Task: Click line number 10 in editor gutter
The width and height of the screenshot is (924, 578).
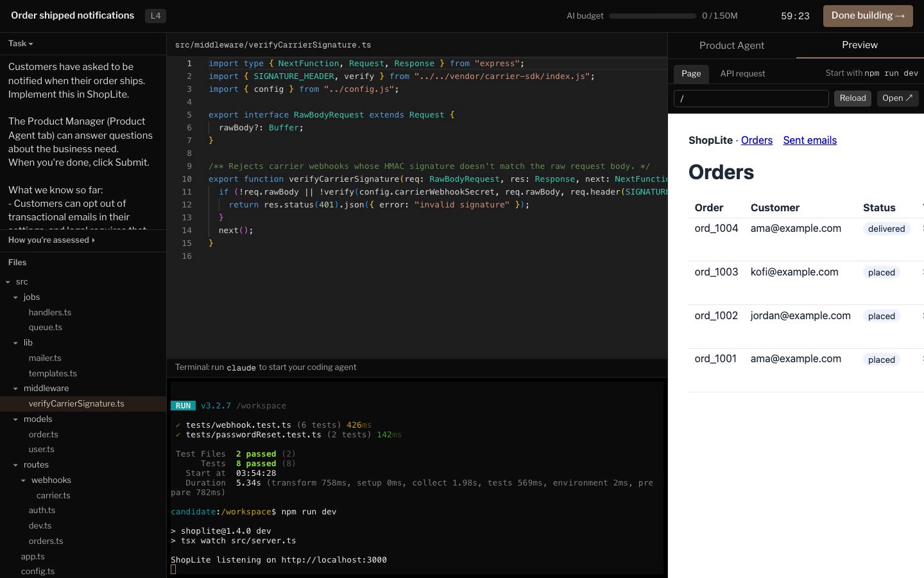Action: coord(187,179)
